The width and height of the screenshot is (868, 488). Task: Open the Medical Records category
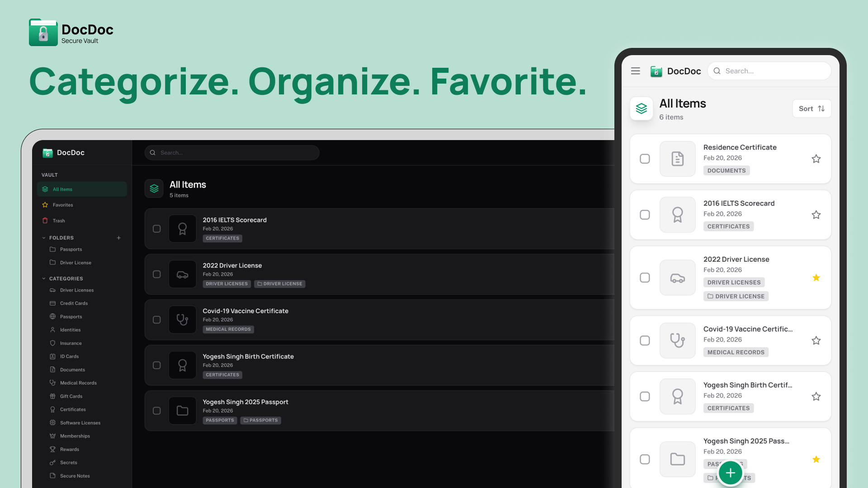(x=78, y=383)
